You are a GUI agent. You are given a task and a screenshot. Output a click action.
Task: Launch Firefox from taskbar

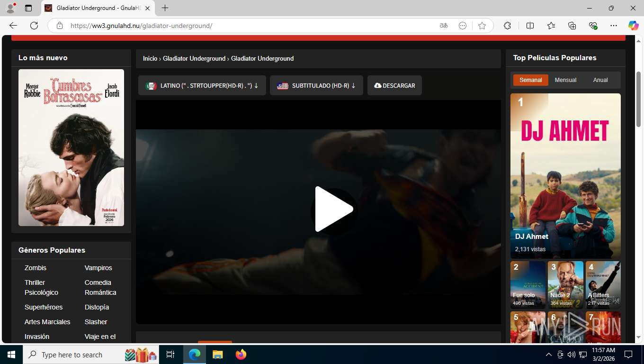241,355
